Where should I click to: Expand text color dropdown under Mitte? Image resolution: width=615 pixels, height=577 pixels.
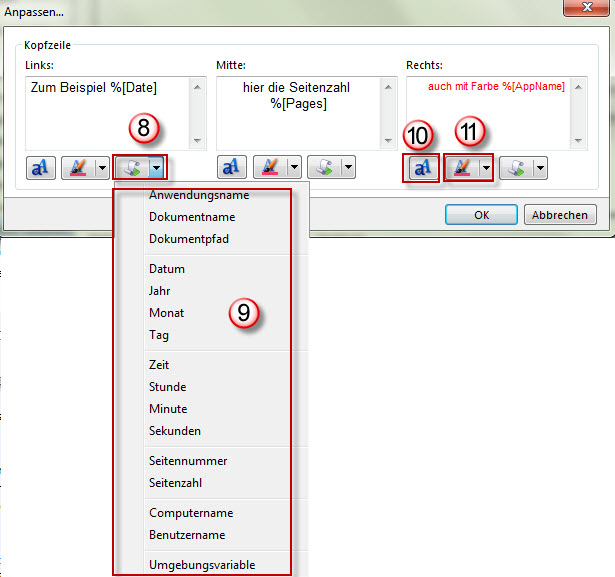click(294, 167)
